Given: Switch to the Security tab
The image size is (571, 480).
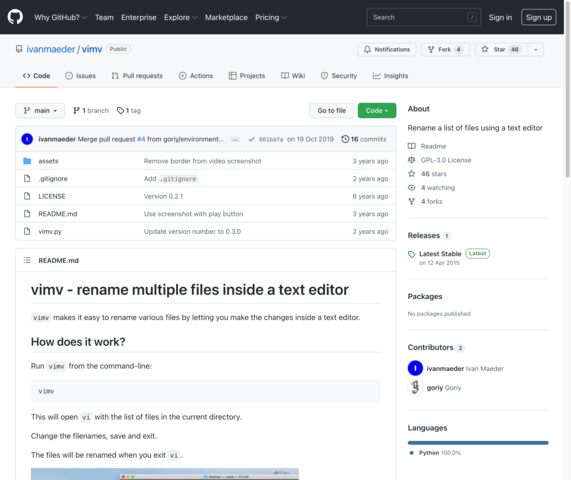Looking at the screenshot, I should point(339,76).
